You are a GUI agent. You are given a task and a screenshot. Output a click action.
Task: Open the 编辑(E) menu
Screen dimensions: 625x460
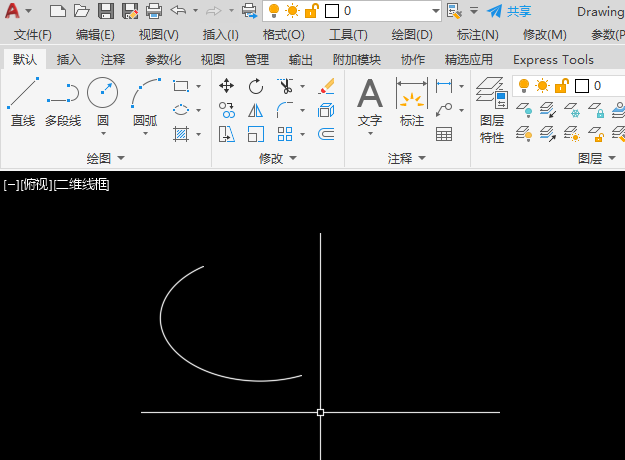click(x=95, y=35)
